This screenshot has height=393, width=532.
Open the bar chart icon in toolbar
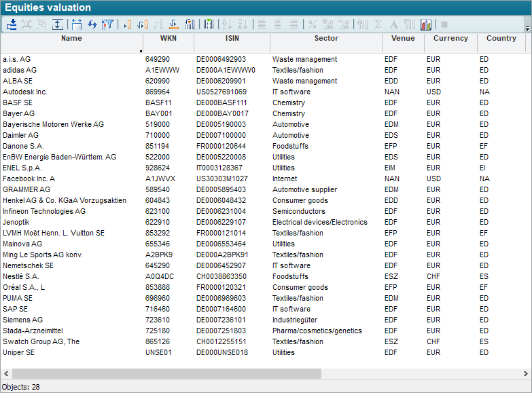(426, 24)
